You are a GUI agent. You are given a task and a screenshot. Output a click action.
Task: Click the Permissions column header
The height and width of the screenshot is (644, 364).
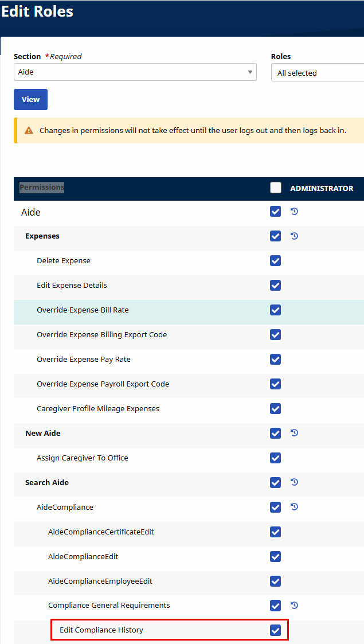pos(42,188)
